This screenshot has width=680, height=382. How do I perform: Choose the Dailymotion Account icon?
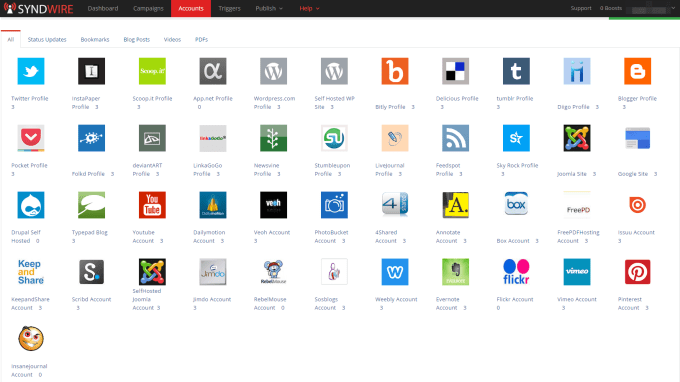[213, 205]
